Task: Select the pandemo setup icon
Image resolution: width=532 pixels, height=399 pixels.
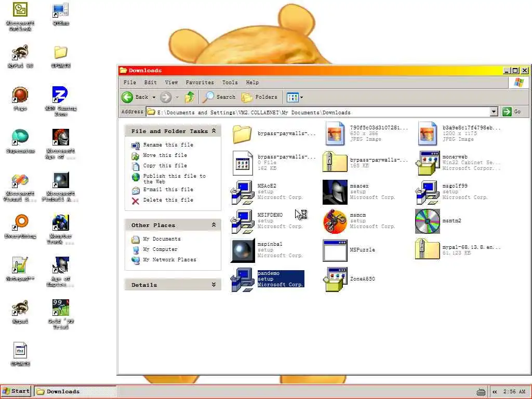Action: coord(242,280)
